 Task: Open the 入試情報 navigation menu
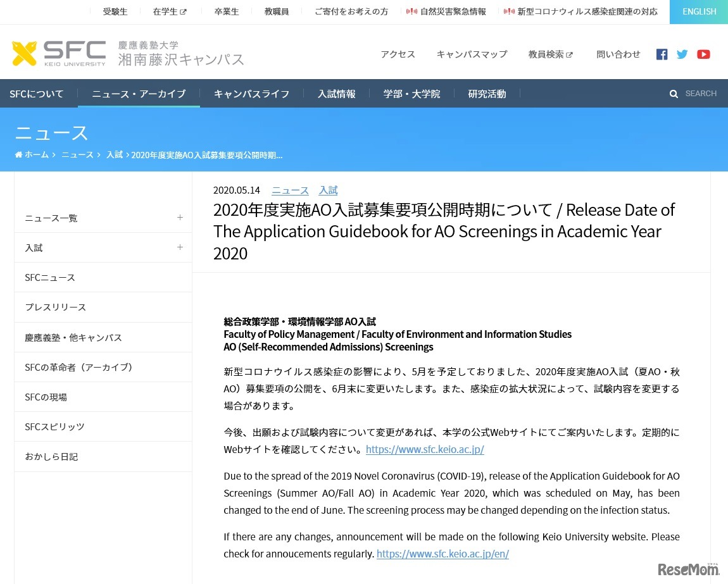[336, 94]
